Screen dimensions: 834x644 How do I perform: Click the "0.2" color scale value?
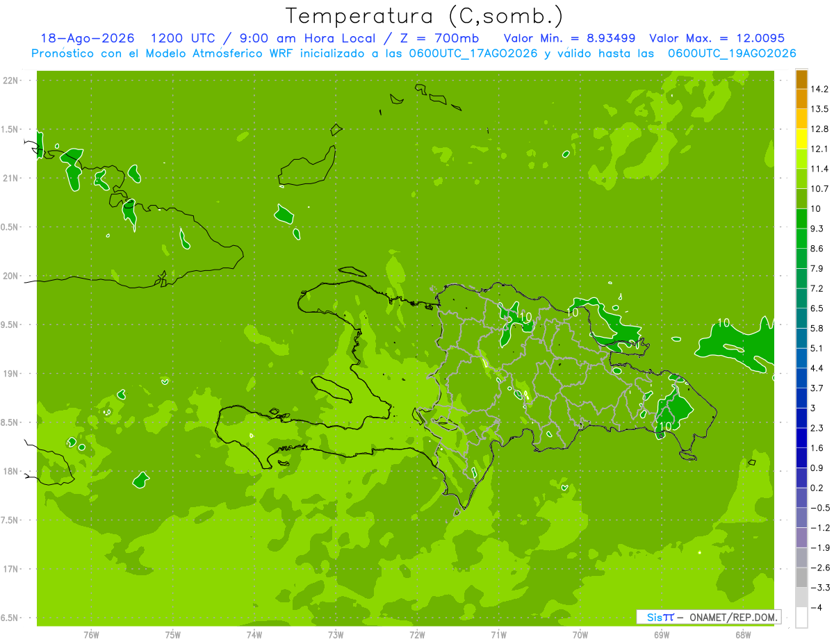point(817,488)
